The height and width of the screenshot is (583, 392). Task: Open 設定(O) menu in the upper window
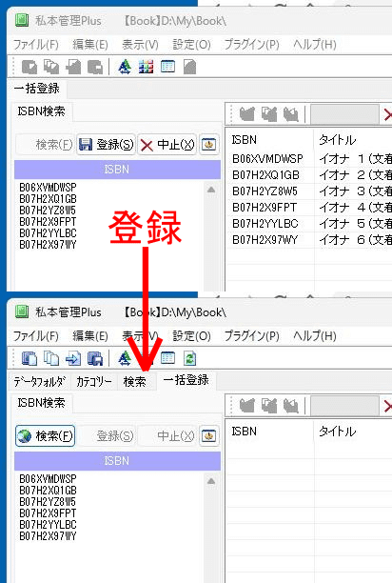[x=191, y=45]
